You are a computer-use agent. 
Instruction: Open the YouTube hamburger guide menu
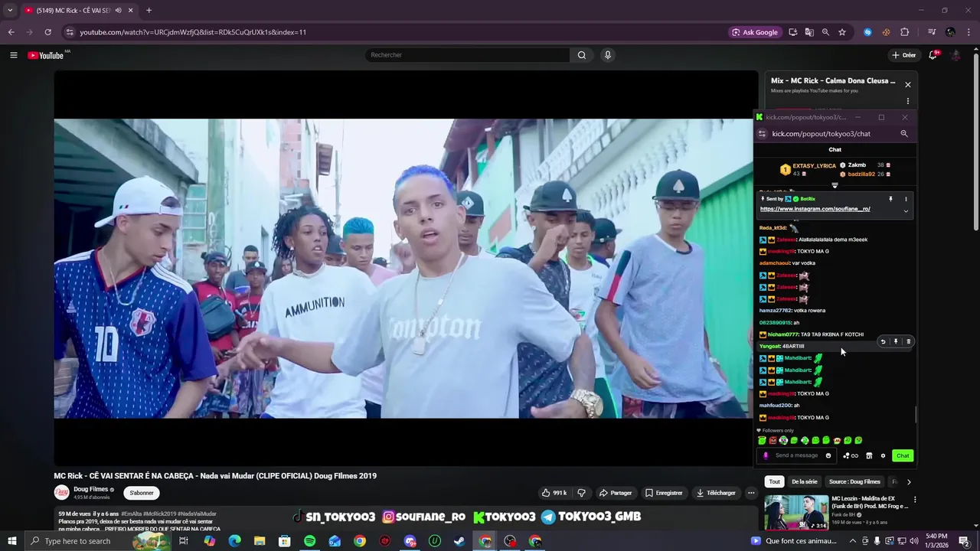pyautogui.click(x=13, y=55)
